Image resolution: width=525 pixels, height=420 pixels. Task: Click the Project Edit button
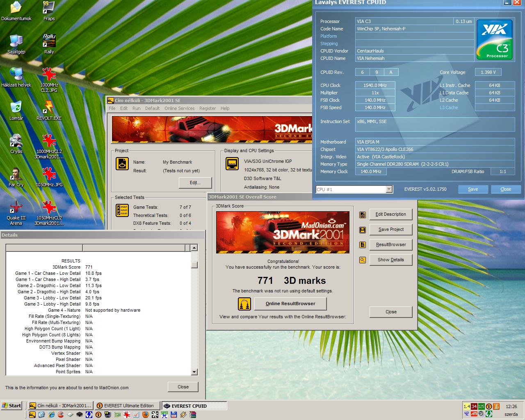(195, 183)
